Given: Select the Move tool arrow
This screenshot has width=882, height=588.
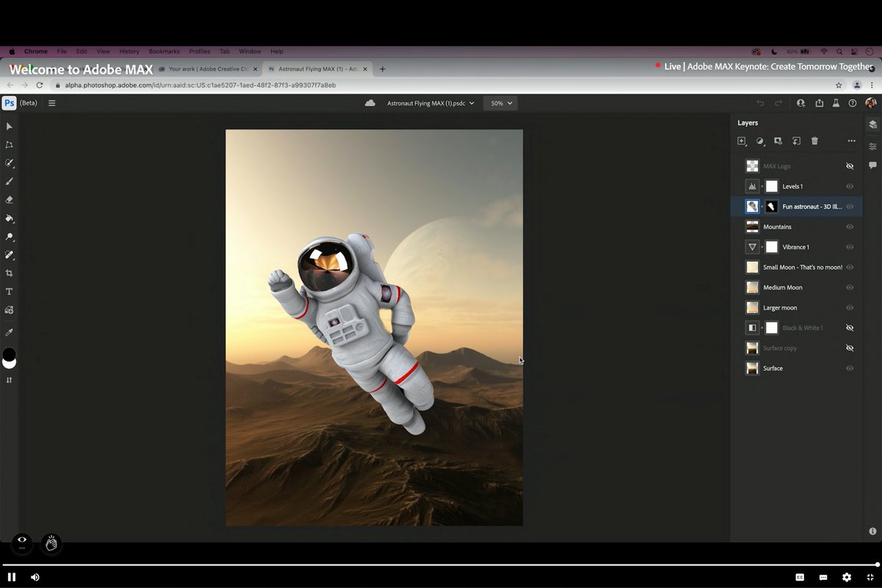Looking at the screenshot, I should [10, 126].
